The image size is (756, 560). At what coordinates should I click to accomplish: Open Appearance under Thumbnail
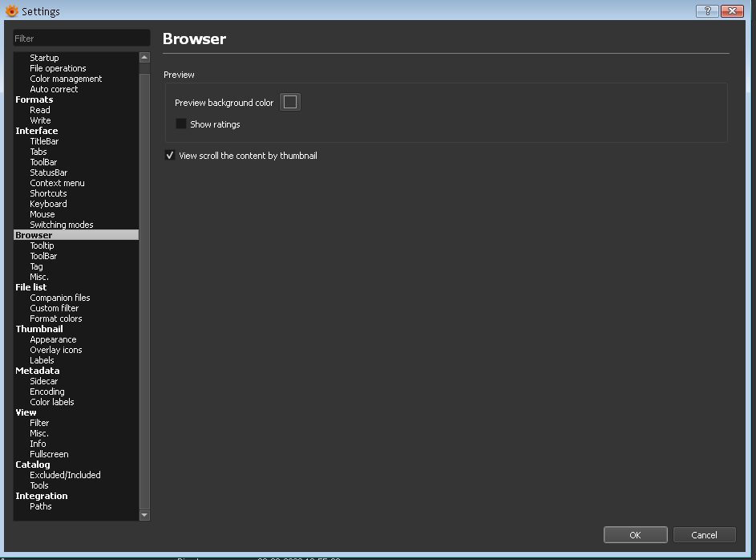(53, 339)
